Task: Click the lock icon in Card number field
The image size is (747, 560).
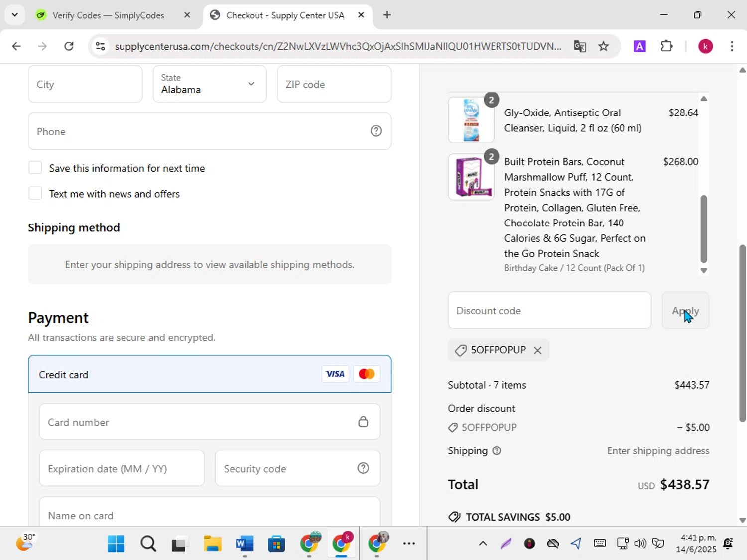Action: (363, 422)
